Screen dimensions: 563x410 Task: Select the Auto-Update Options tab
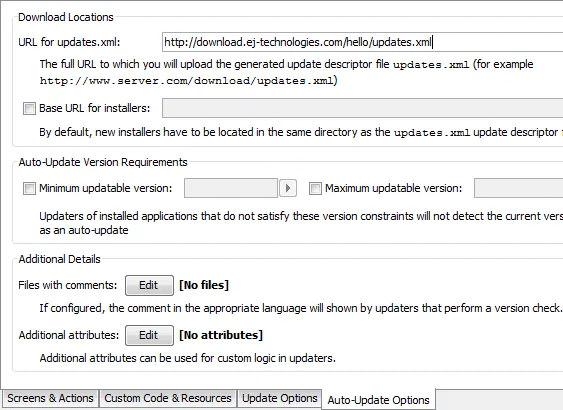[x=378, y=400]
